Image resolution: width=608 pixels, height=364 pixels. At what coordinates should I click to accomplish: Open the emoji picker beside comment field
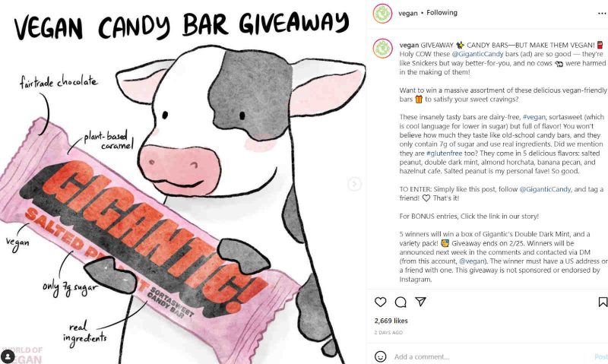click(381, 356)
